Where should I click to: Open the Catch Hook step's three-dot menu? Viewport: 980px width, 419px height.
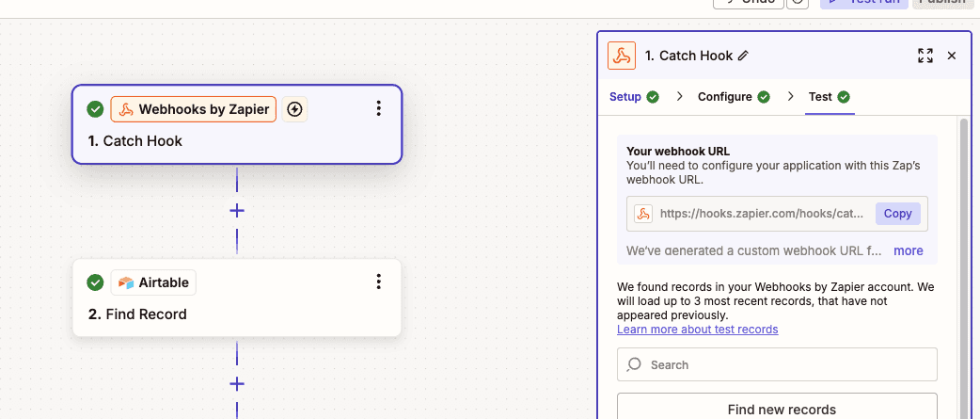pos(378,109)
